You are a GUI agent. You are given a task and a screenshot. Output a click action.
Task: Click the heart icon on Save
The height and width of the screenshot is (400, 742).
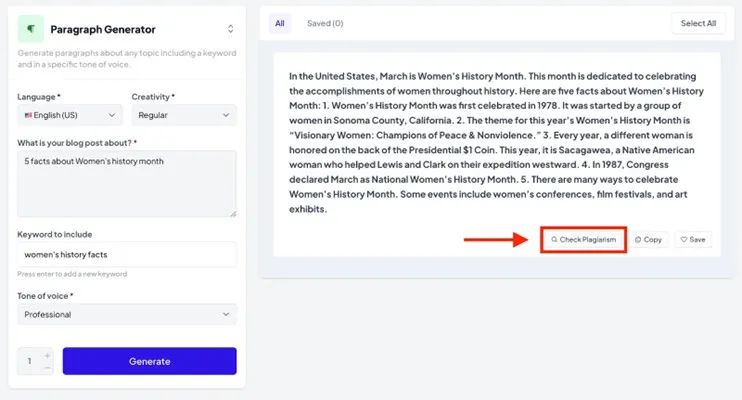tap(684, 240)
